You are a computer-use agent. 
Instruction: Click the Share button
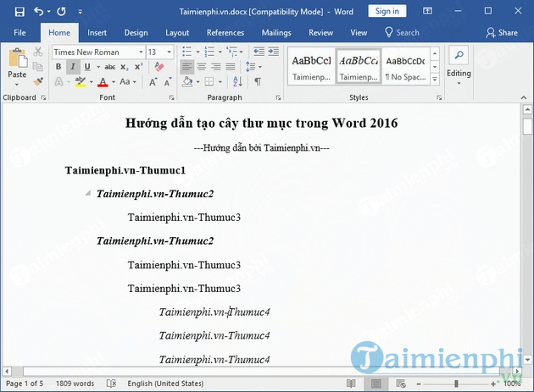pos(502,33)
